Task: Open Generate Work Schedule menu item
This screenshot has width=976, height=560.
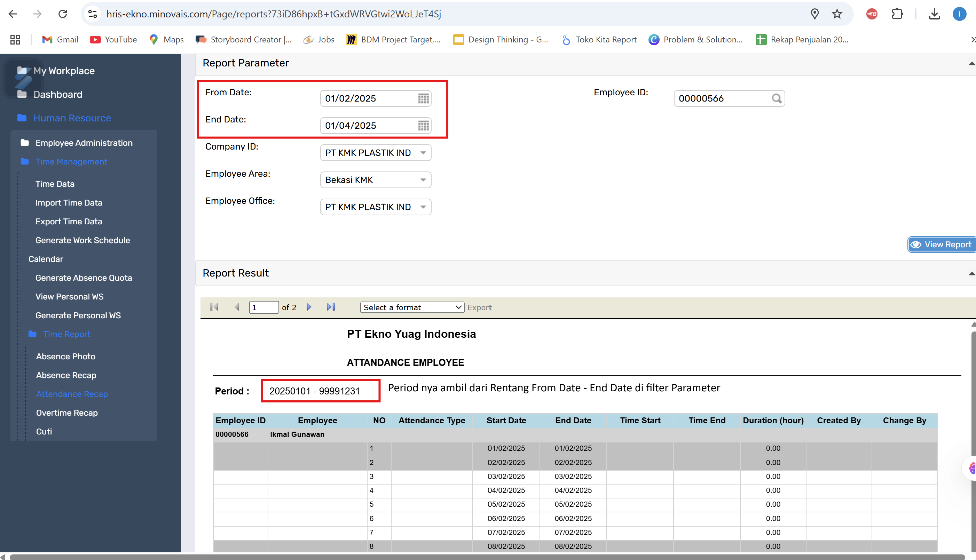Action: pyautogui.click(x=83, y=240)
